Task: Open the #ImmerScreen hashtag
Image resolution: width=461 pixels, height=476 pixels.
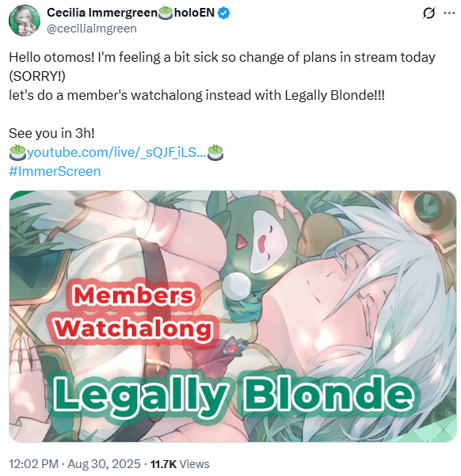Action: (55, 172)
